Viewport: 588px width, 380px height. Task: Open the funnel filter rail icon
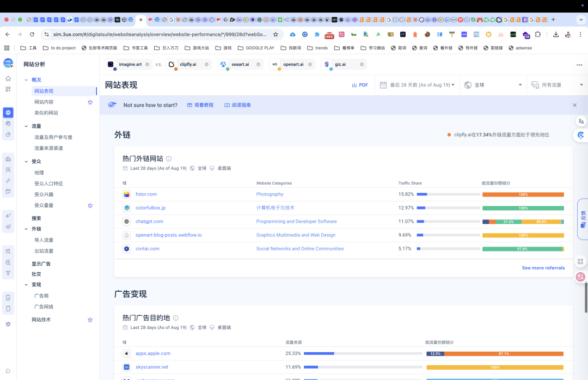pyautogui.click(x=8, y=273)
